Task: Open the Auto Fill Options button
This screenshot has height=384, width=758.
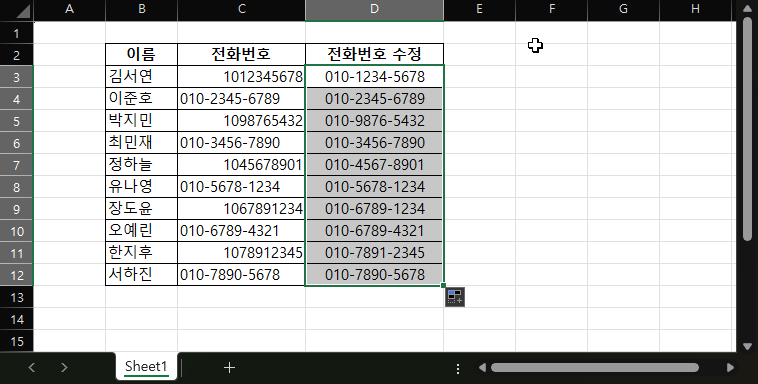Action: click(x=455, y=297)
